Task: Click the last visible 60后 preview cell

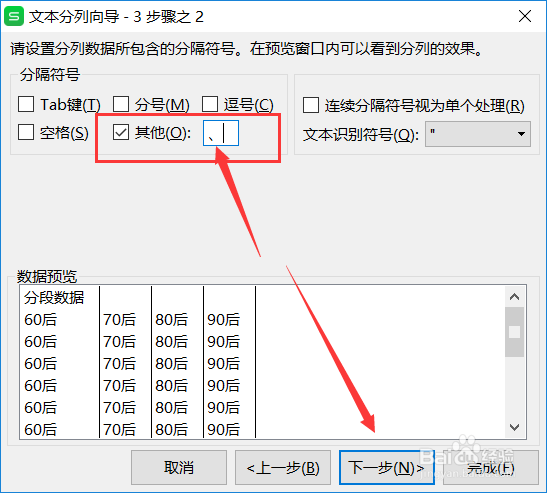Action: pos(40,429)
